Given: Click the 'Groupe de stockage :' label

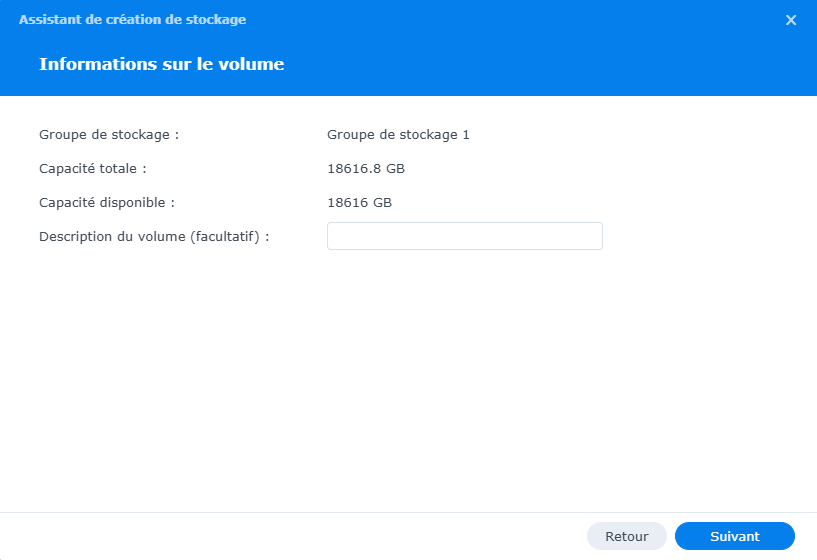Looking at the screenshot, I should point(109,134).
